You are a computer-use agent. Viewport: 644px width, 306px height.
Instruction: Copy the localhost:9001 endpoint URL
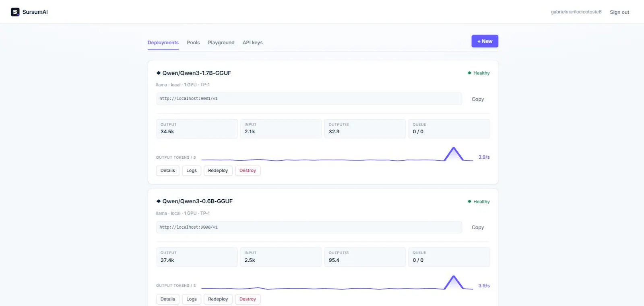pyautogui.click(x=477, y=99)
